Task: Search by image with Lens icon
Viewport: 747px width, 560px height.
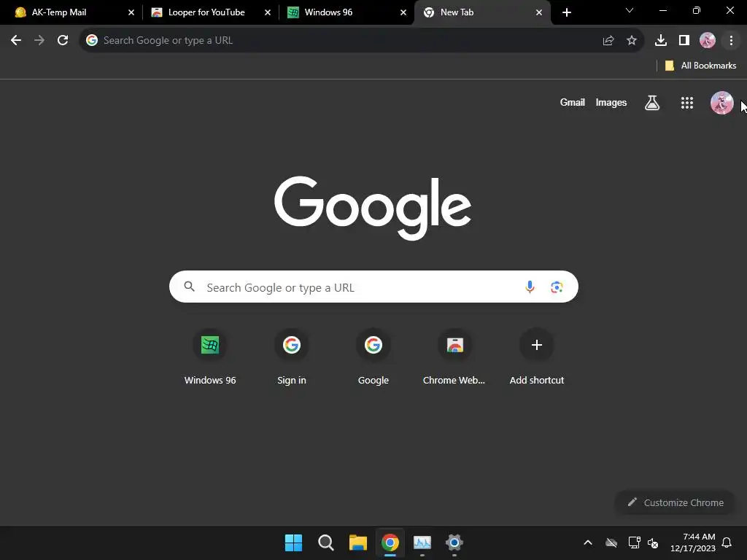Action: 557,287
